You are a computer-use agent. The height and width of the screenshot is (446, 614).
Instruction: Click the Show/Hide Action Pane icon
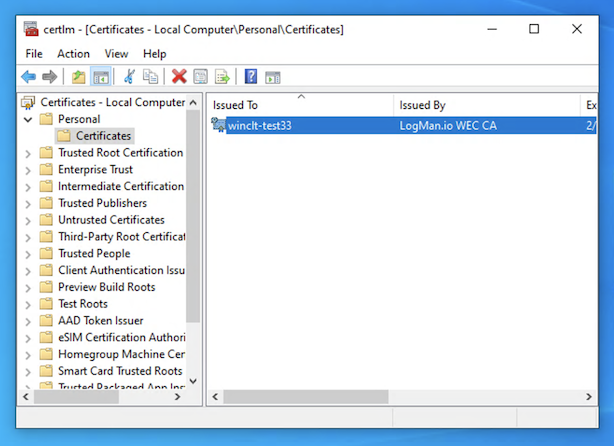pyautogui.click(x=273, y=77)
